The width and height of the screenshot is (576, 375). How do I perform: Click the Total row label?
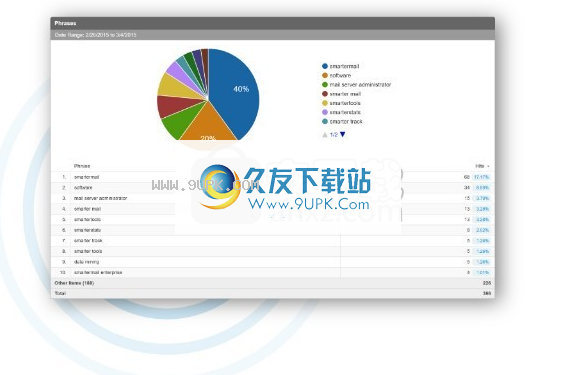click(60, 293)
